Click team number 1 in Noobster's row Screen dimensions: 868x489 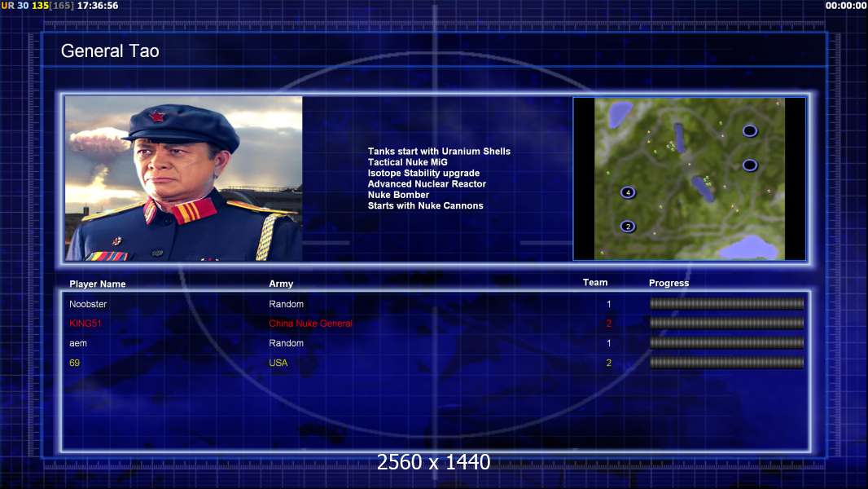tap(608, 304)
